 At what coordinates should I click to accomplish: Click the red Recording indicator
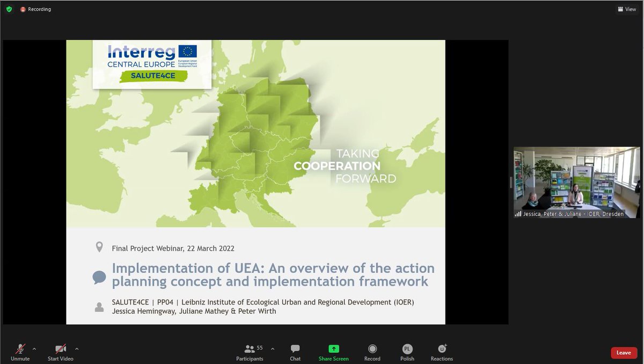tap(35, 9)
